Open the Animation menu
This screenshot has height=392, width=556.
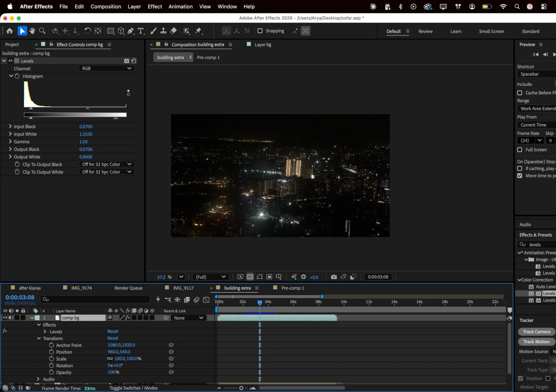[x=180, y=6]
